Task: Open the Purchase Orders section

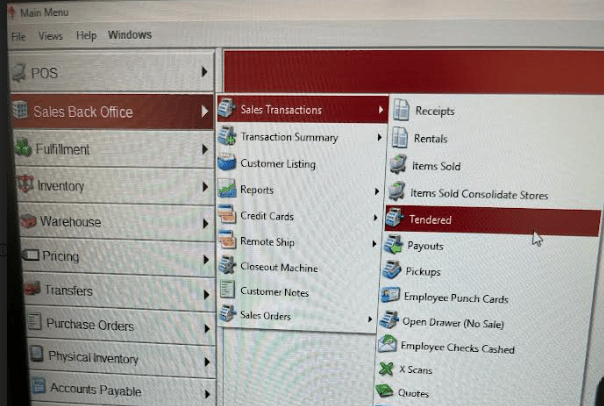Action: point(120,325)
